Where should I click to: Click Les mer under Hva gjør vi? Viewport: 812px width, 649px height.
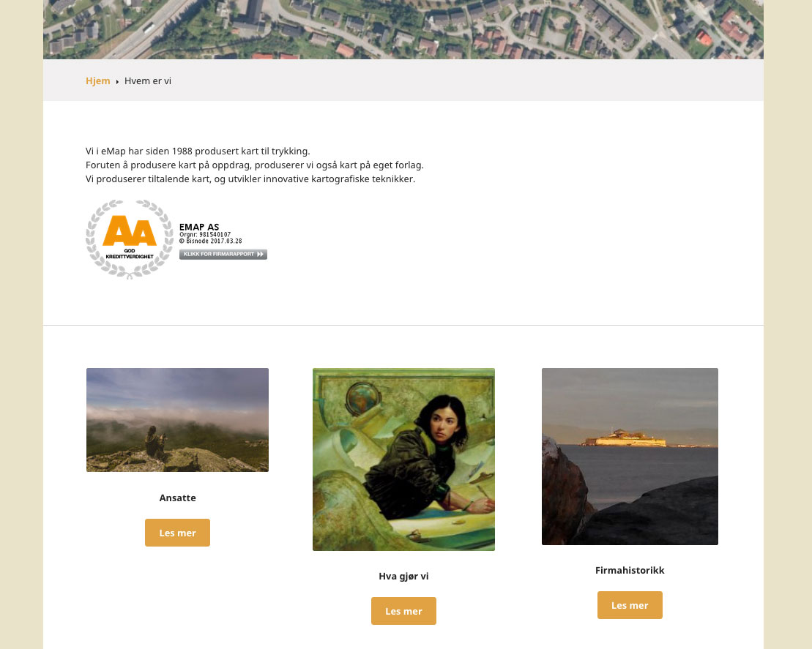(404, 611)
